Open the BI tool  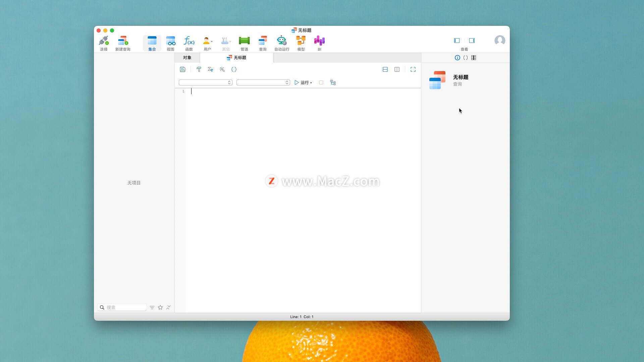pos(319,43)
